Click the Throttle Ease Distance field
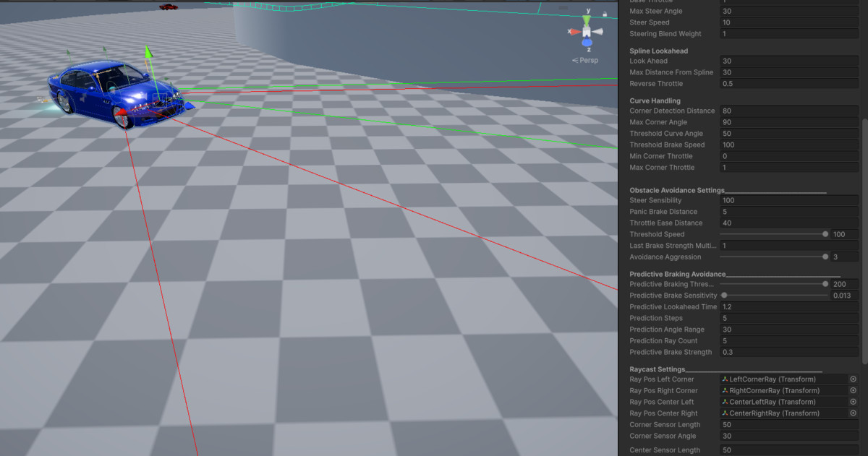The width and height of the screenshot is (868, 456). click(x=789, y=223)
